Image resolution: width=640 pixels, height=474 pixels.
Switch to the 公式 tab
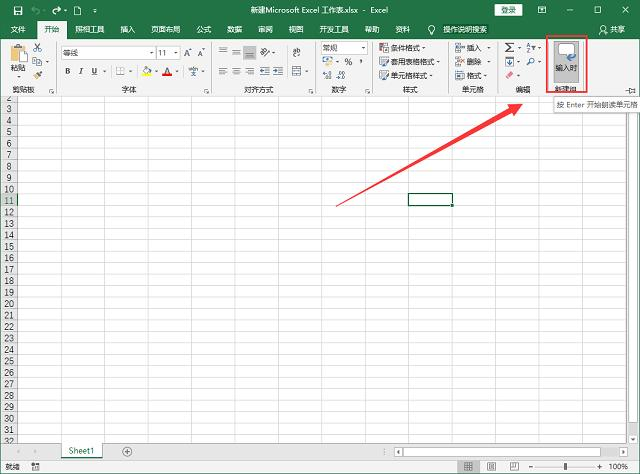pos(204,29)
